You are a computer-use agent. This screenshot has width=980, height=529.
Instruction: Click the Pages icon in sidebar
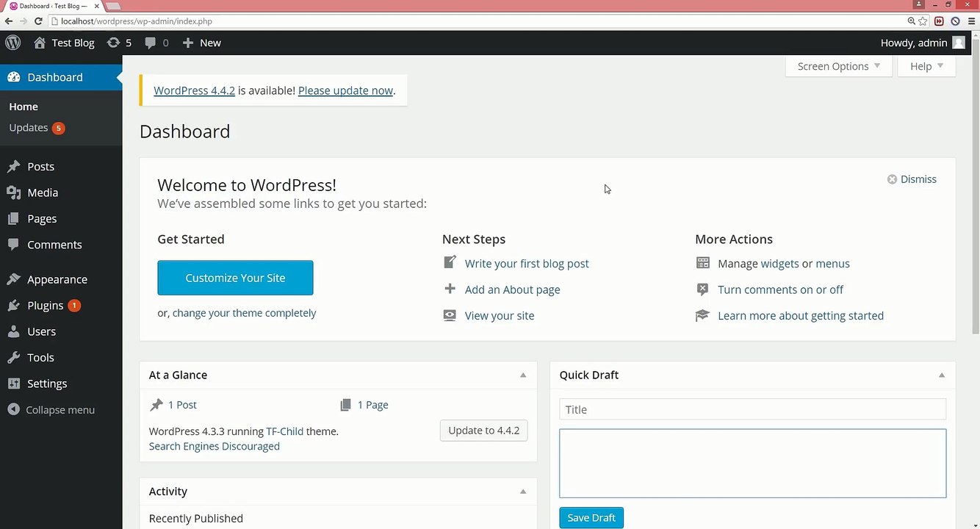[x=13, y=219]
